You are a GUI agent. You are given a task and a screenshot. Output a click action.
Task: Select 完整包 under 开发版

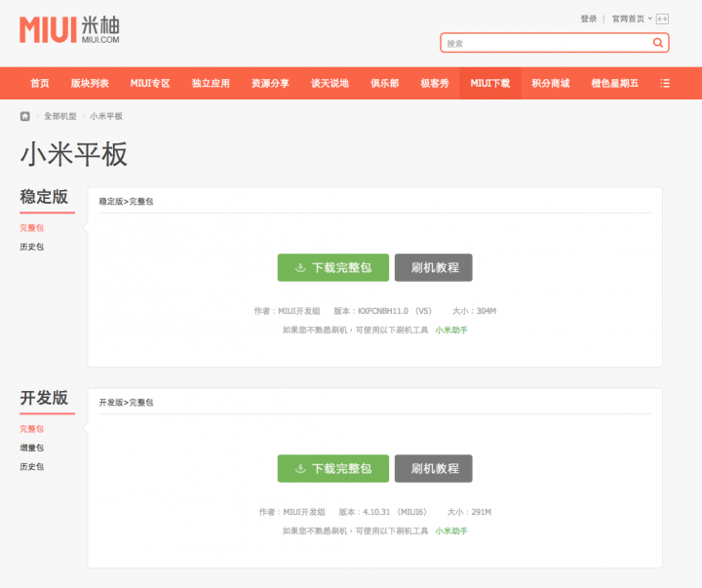coord(32,429)
